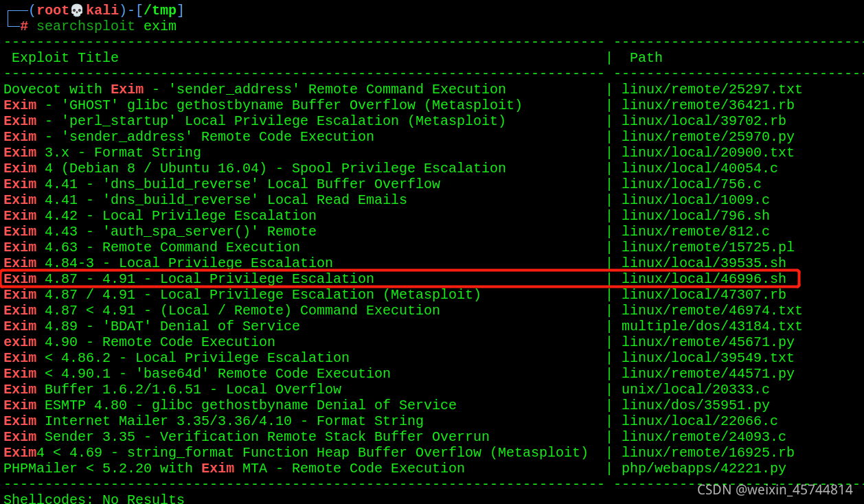Click the 'Shellcodes: No Results' line
The height and width of the screenshot is (504, 864).
point(94,499)
